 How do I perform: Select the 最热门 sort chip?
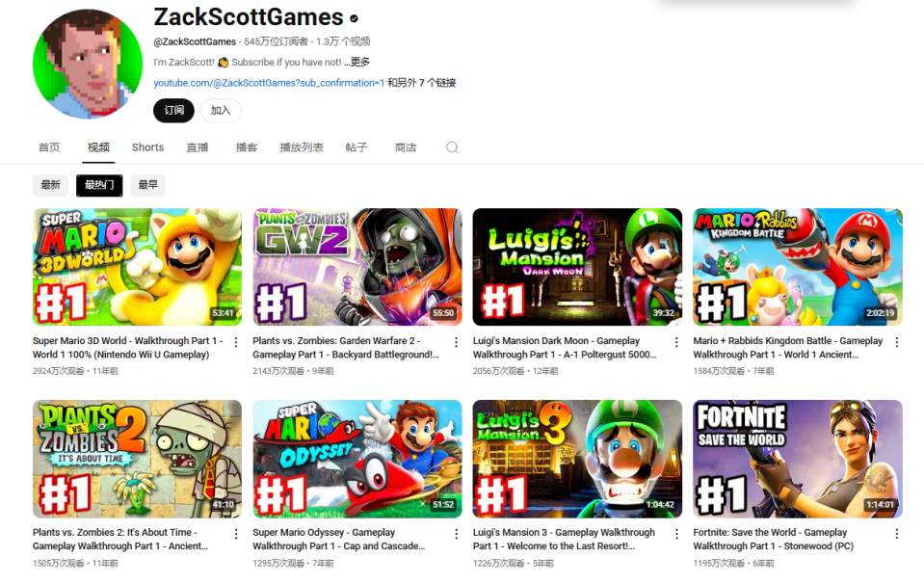point(99,185)
